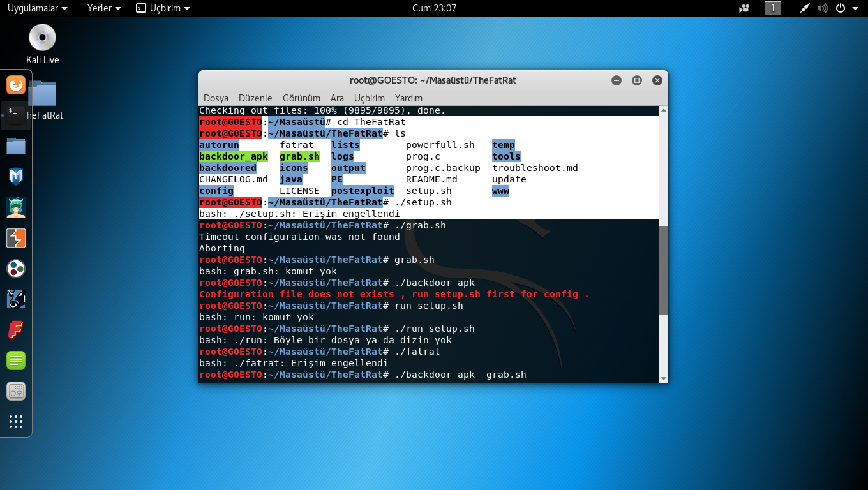Image resolution: width=868 pixels, height=490 pixels.
Task: Click 'Timeout configuration was not found' line
Action: pyautogui.click(x=299, y=237)
